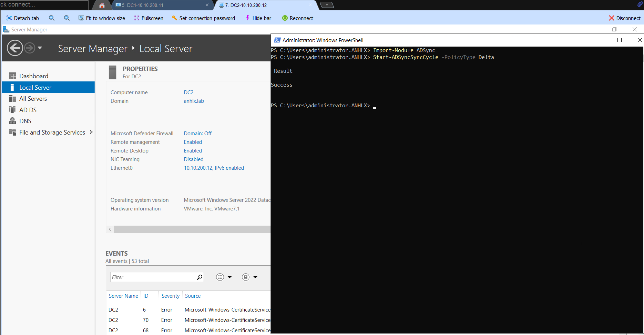Maximize the PowerShell window

(x=620, y=40)
